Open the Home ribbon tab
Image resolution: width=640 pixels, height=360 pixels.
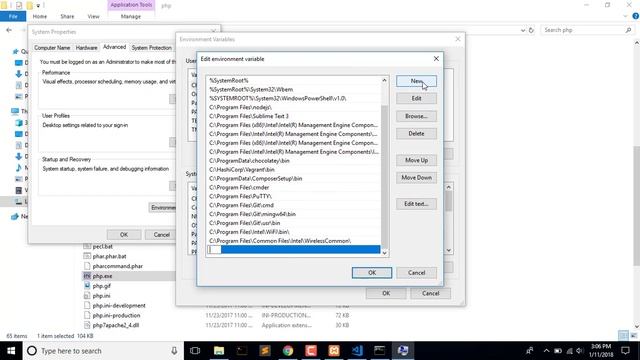pyautogui.click(x=40, y=16)
